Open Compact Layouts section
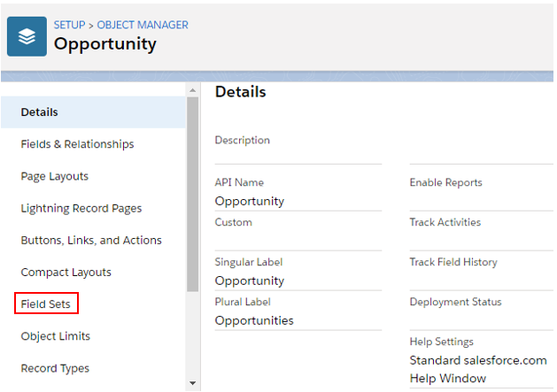 (66, 272)
